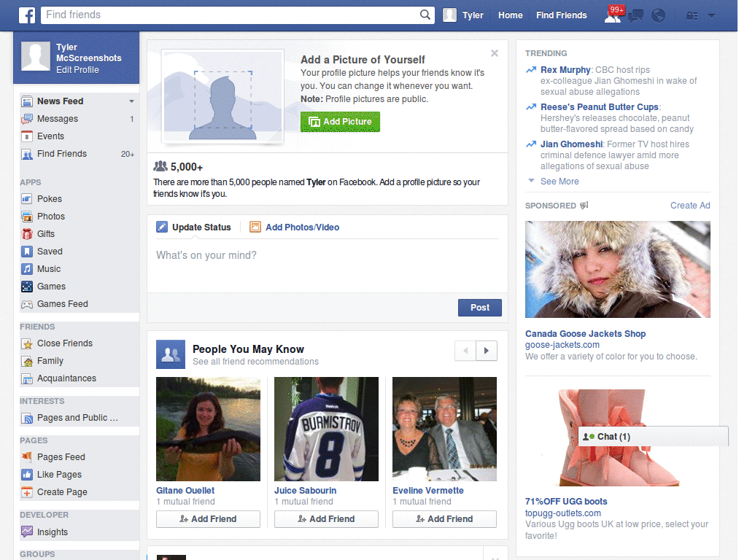The width and height of the screenshot is (747, 560).
Task: Open Create Page plus icon
Action: 27,492
